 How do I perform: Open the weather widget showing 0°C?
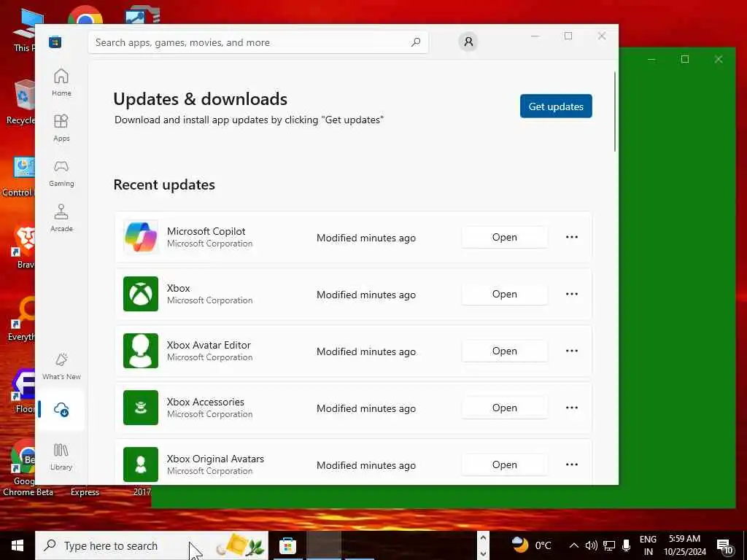pos(531,545)
